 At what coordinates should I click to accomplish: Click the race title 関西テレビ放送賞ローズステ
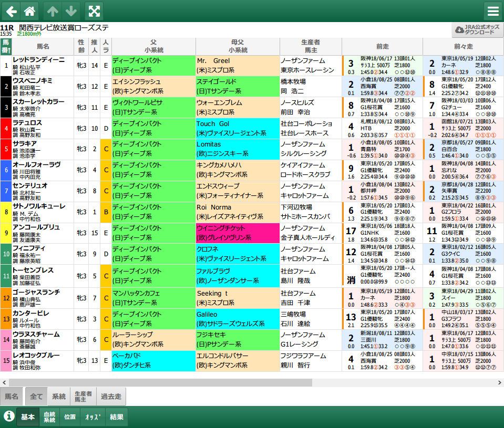click(x=64, y=28)
